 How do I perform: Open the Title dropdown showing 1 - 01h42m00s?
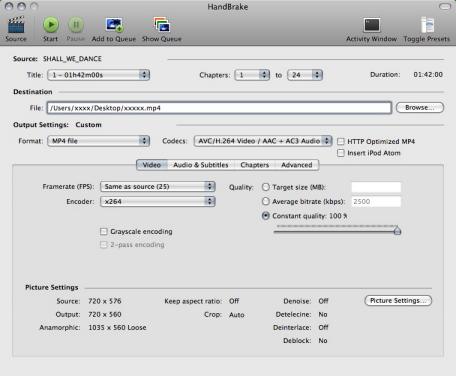[x=99, y=75]
